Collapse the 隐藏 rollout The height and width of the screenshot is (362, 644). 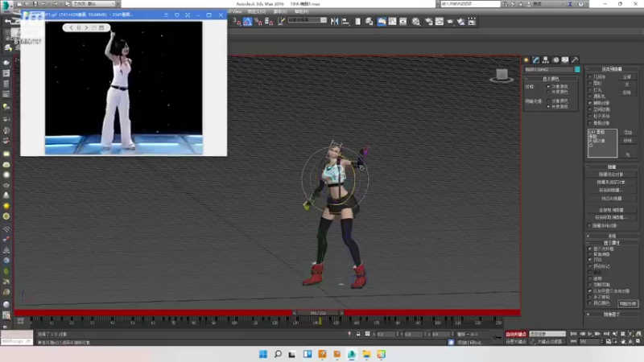click(612, 167)
